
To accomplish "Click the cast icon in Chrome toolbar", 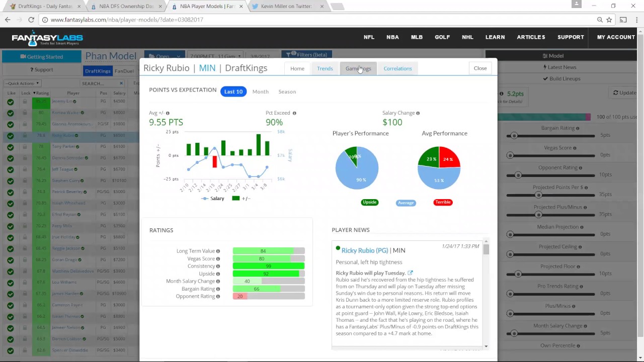I will pyautogui.click(x=623, y=20).
